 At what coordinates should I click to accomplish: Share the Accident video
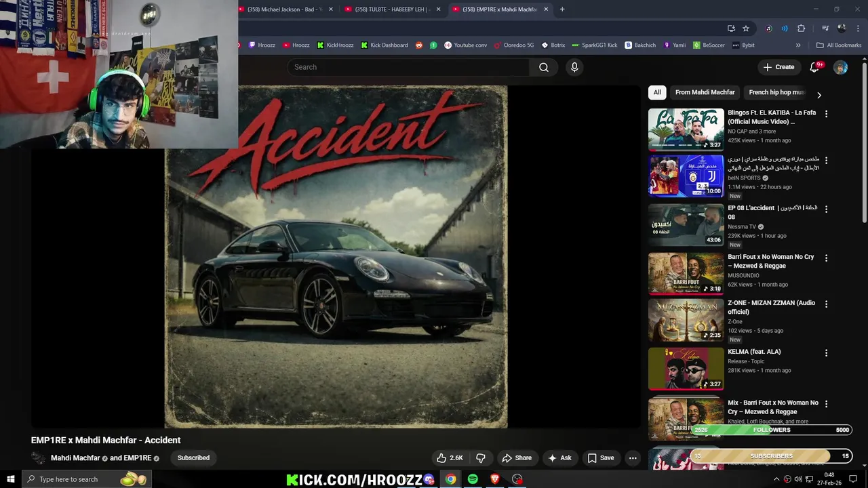coord(517,458)
